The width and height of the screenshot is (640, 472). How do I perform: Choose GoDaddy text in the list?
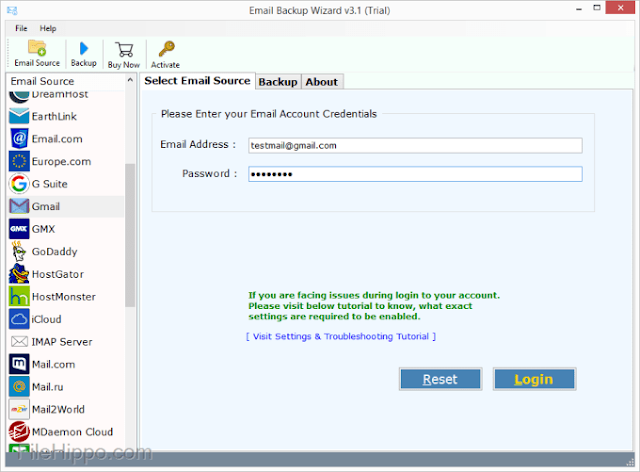(x=55, y=252)
